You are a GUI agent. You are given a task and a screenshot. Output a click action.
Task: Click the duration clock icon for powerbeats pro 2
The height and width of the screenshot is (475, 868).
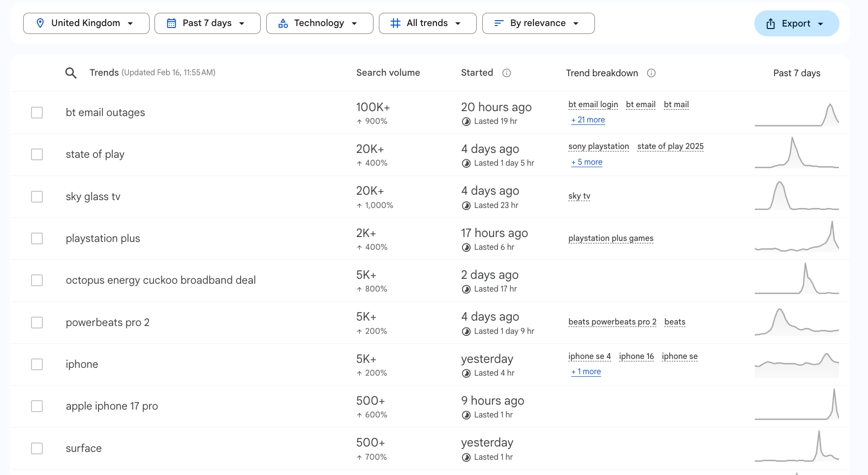tap(466, 331)
